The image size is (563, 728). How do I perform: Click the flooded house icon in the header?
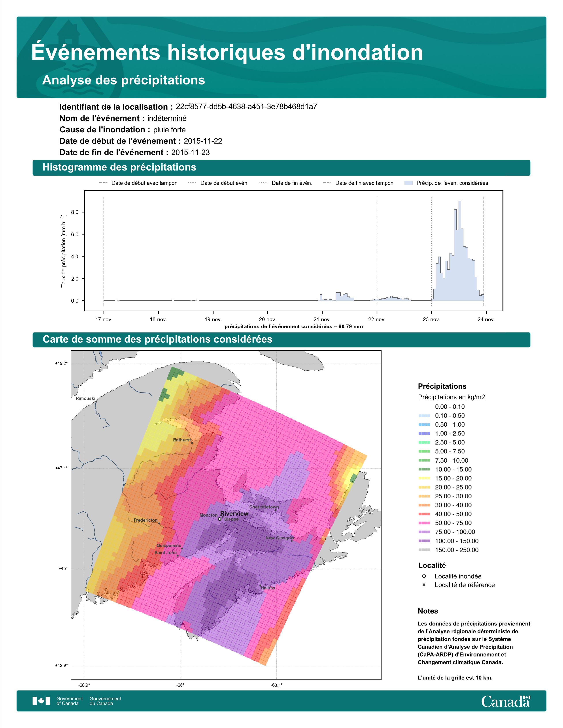[68, 32]
